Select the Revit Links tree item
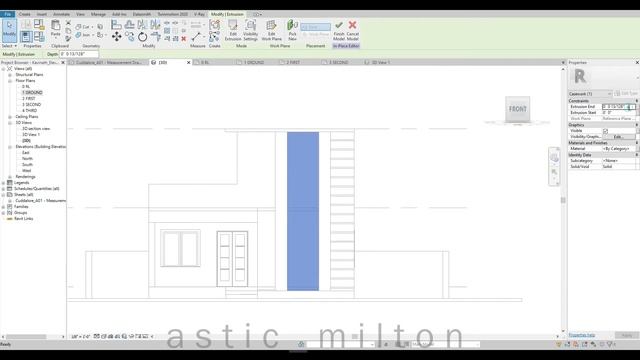This screenshot has height=360, width=640. click(x=24, y=219)
